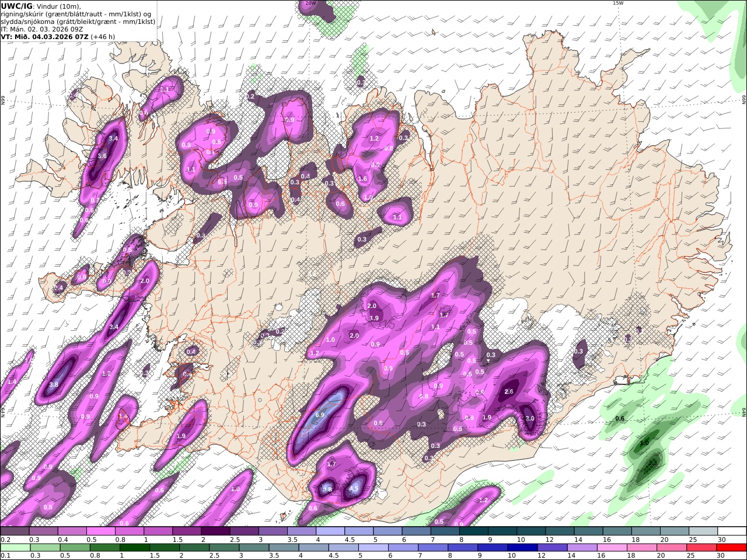Click the 'slydda/snjókoma' legend description line
Viewport: 747px width, 560px height.
(78, 22)
